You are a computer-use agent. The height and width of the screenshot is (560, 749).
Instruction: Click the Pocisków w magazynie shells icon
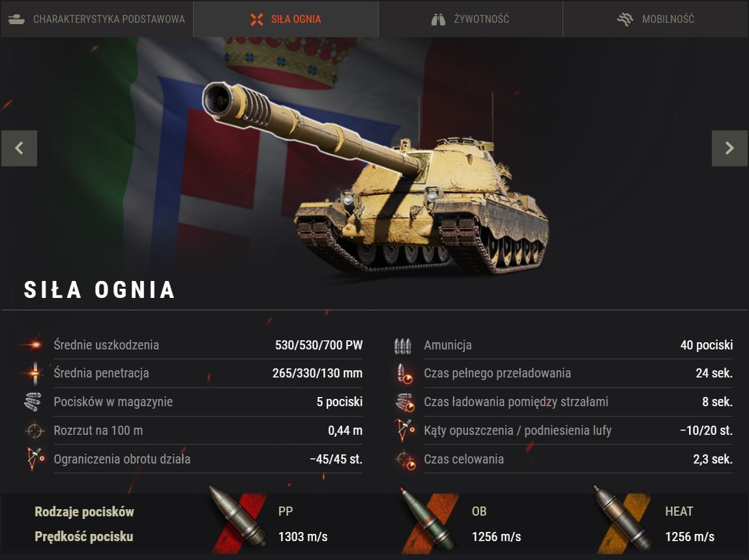coord(33,402)
